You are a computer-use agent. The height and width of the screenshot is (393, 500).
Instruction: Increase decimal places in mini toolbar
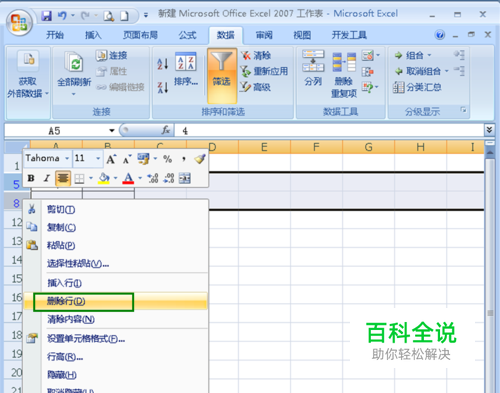(153, 178)
